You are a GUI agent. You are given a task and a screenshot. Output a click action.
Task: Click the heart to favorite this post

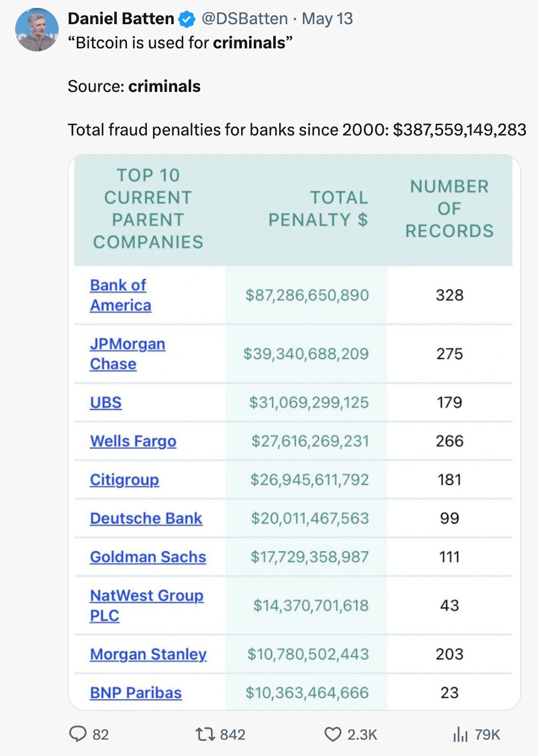click(x=332, y=734)
